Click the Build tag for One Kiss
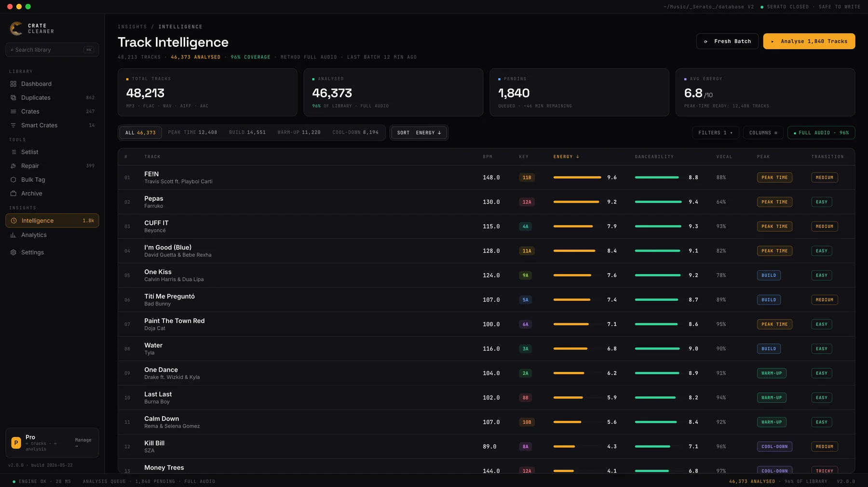The width and height of the screenshot is (868, 487). click(769, 276)
